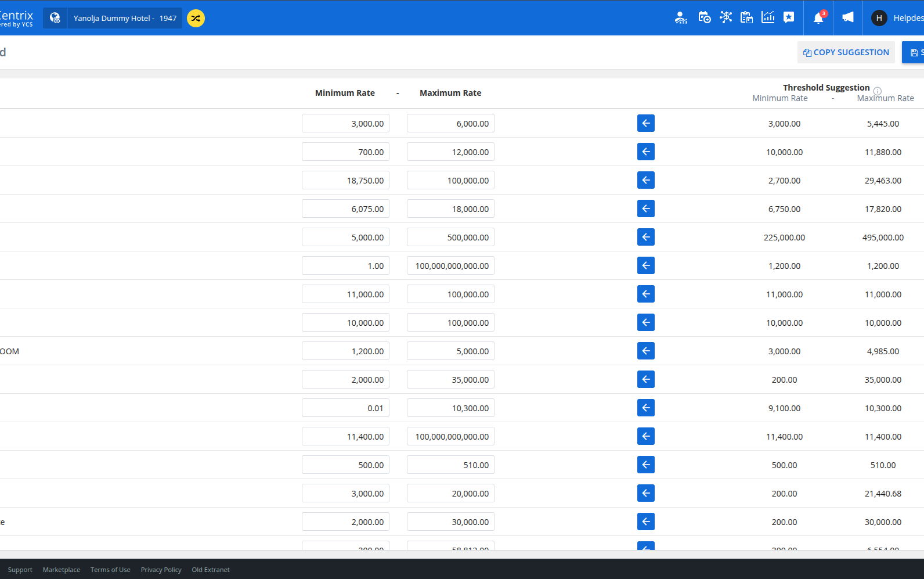The image size is (924, 579).
Task: Click the Copy Suggestion button
Action: [846, 52]
